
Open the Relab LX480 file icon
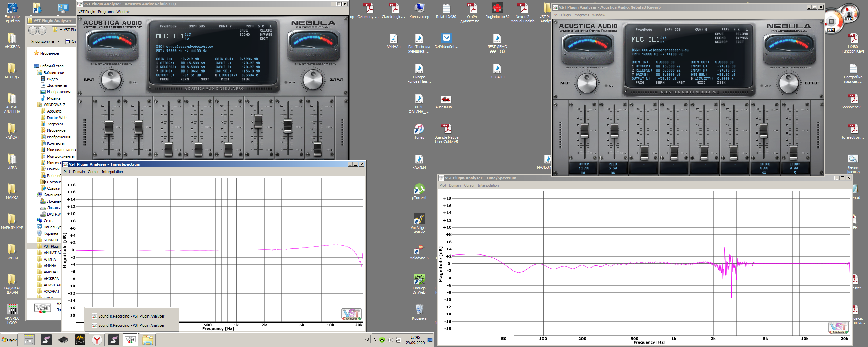coord(446,11)
